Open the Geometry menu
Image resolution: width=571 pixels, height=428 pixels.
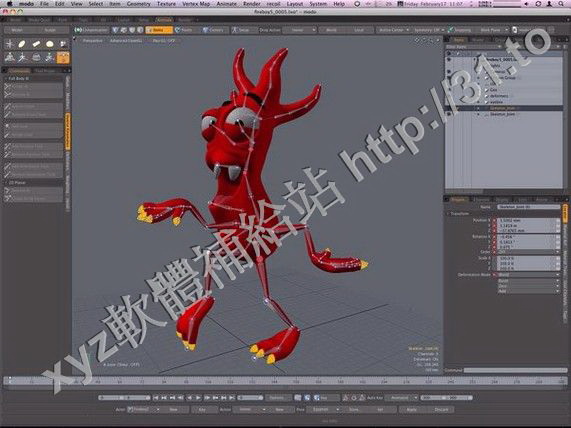point(138,4)
